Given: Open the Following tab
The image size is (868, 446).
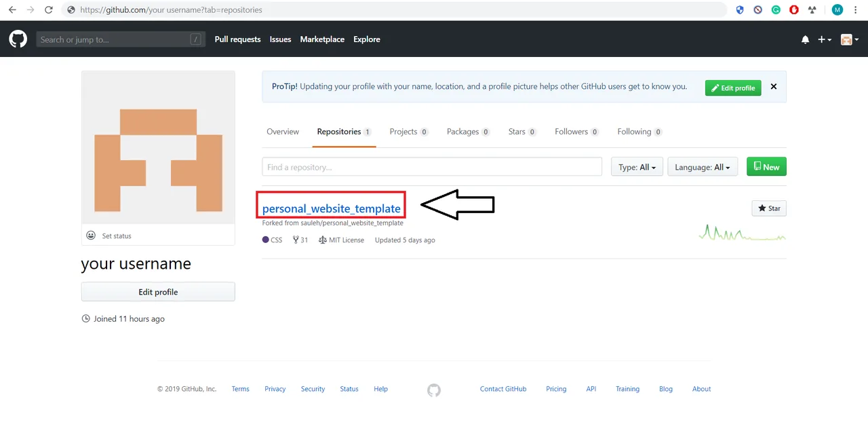Looking at the screenshot, I should pyautogui.click(x=639, y=132).
